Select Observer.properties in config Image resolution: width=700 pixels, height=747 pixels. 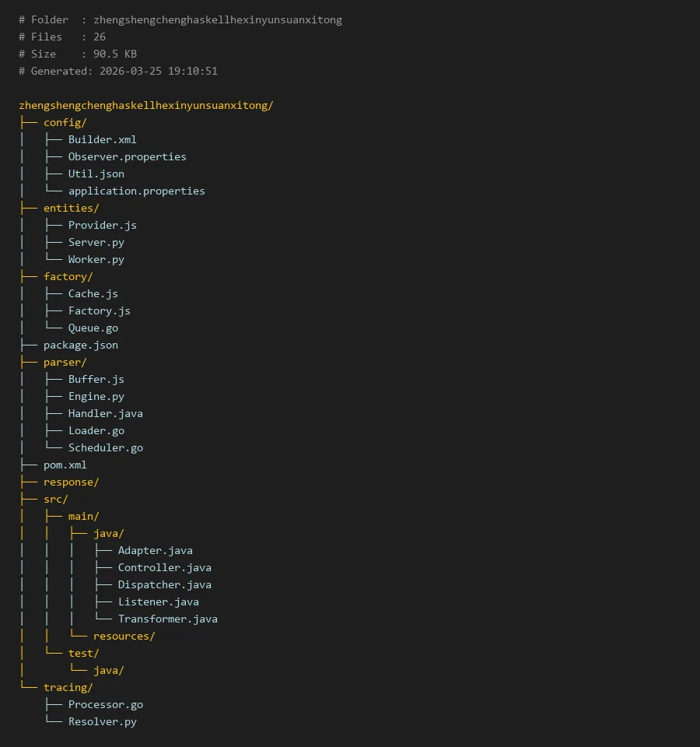(x=127, y=156)
